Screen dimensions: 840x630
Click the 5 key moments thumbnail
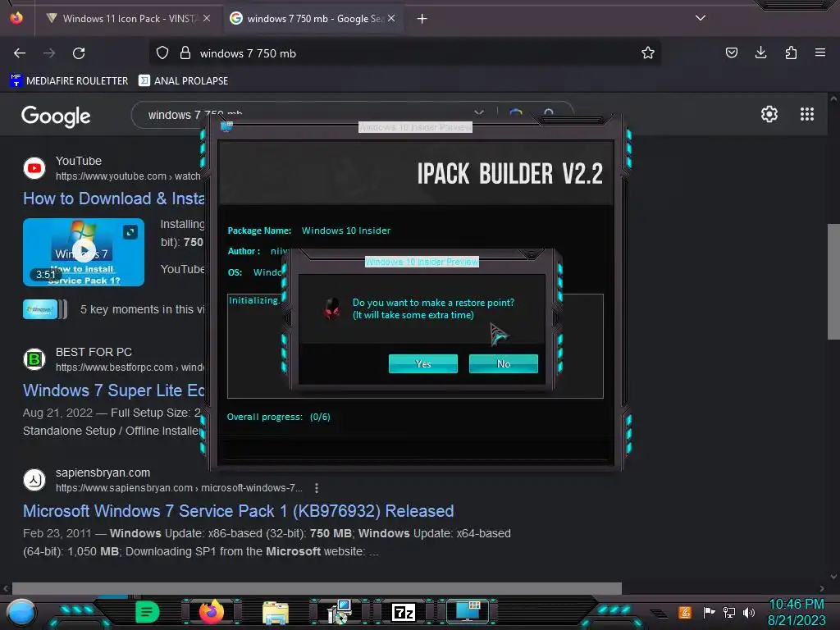pos(45,309)
